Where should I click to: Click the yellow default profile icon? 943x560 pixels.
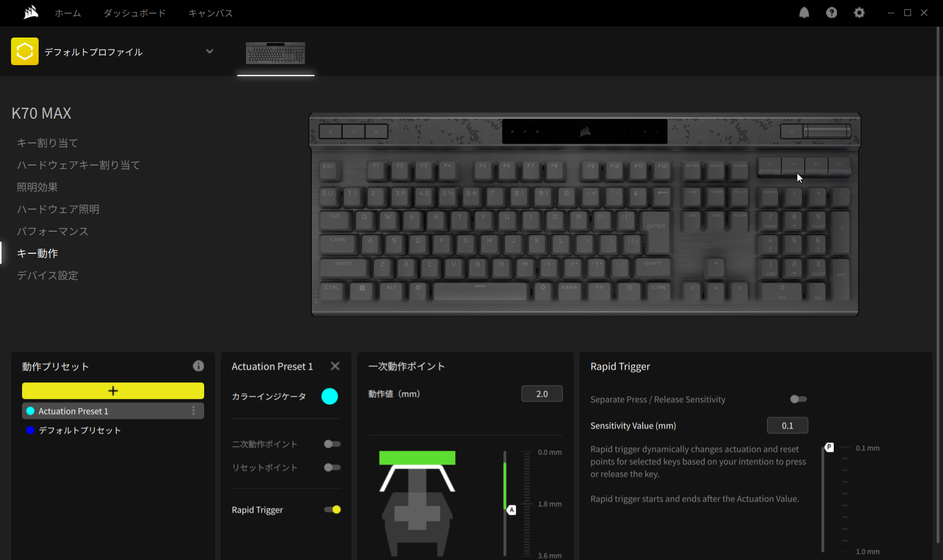[x=25, y=51]
